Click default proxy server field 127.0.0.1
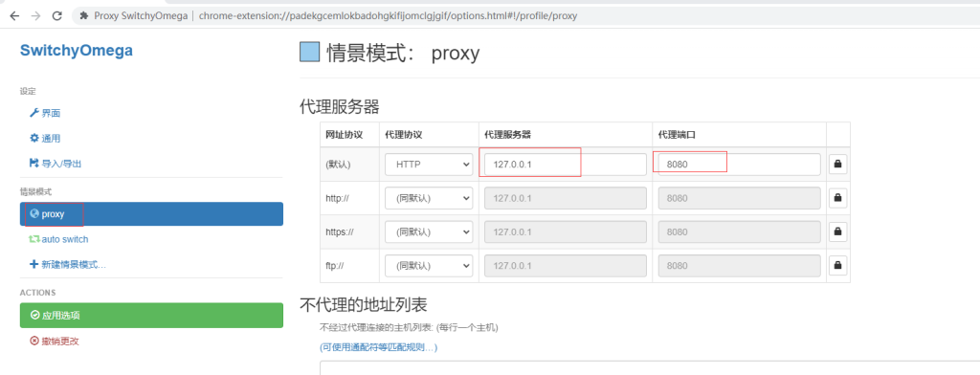This screenshot has width=980, height=375. pos(566,165)
